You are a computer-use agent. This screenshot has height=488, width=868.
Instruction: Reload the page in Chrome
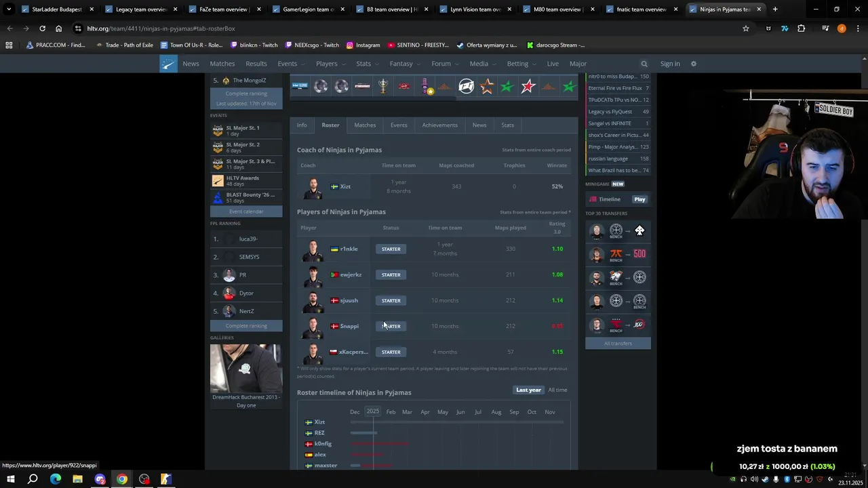tap(42, 28)
